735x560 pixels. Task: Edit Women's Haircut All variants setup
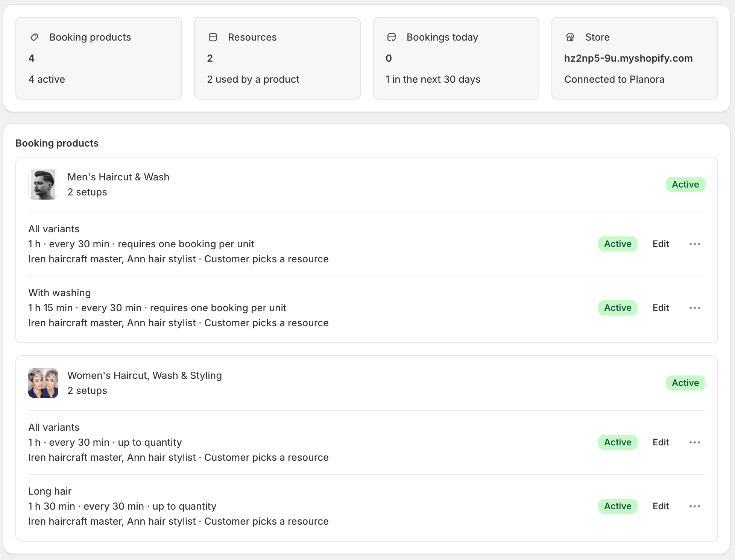click(x=661, y=442)
